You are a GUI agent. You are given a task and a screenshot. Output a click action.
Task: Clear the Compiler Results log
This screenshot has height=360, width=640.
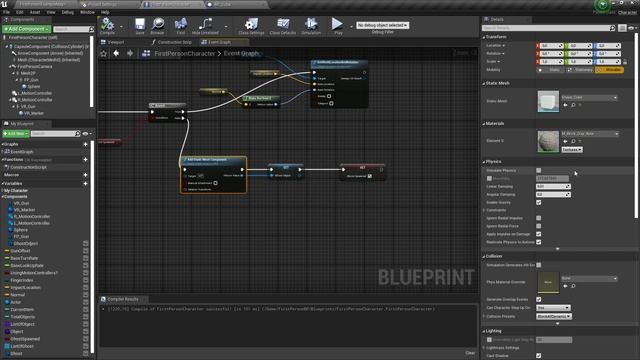click(470, 353)
